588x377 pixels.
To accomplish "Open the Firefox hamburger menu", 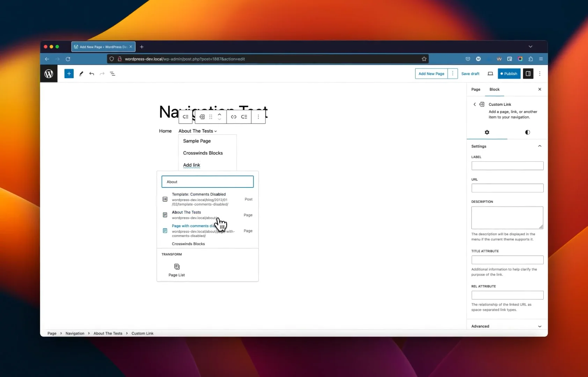I will click(x=541, y=59).
